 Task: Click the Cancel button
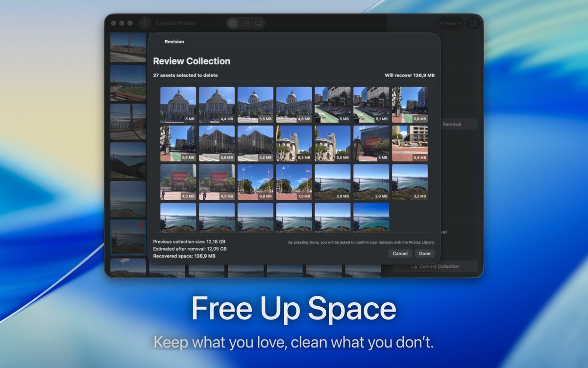point(400,254)
